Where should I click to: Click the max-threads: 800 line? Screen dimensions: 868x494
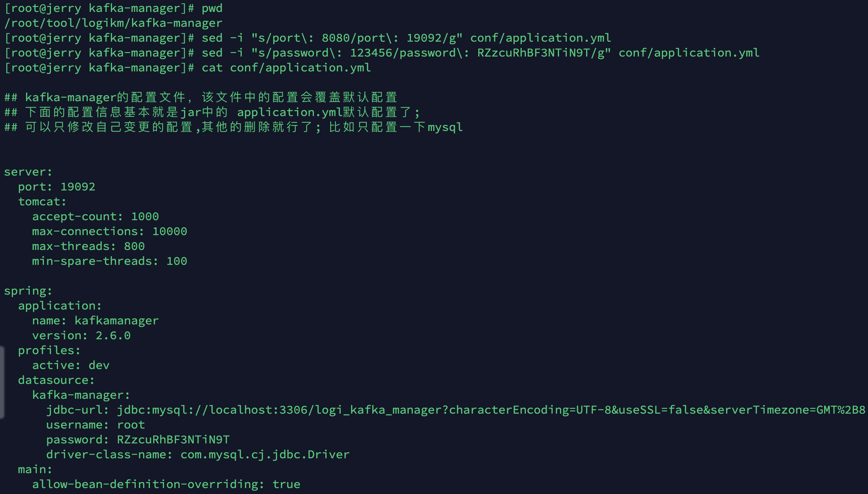pos(88,246)
